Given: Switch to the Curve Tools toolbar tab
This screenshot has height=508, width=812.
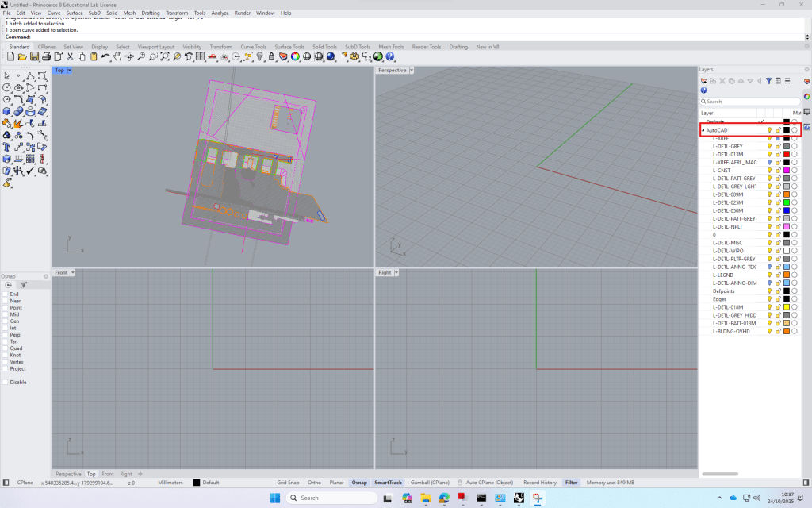Looking at the screenshot, I should point(254,47).
